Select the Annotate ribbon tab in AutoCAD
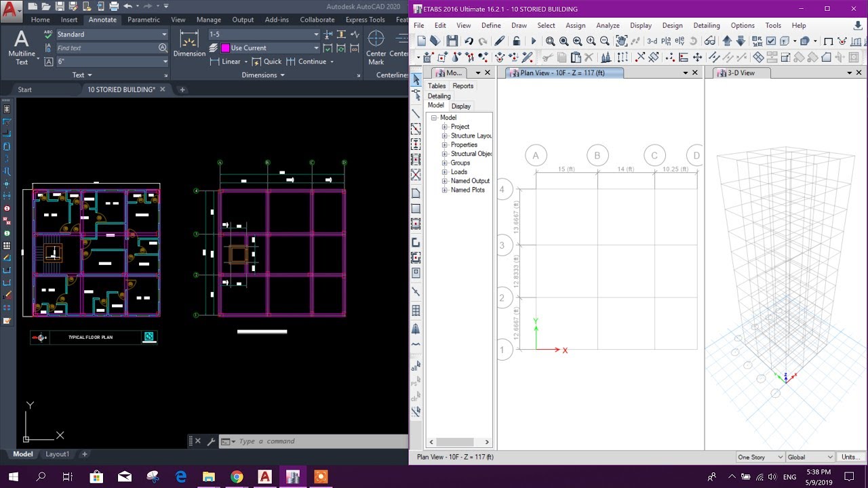868x488 pixels. point(102,20)
